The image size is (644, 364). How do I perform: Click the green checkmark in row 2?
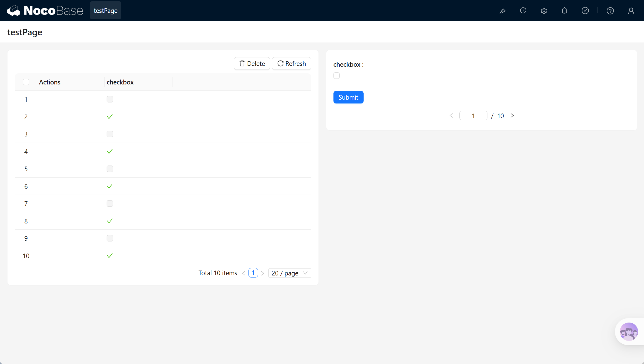(x=110, y=117)
